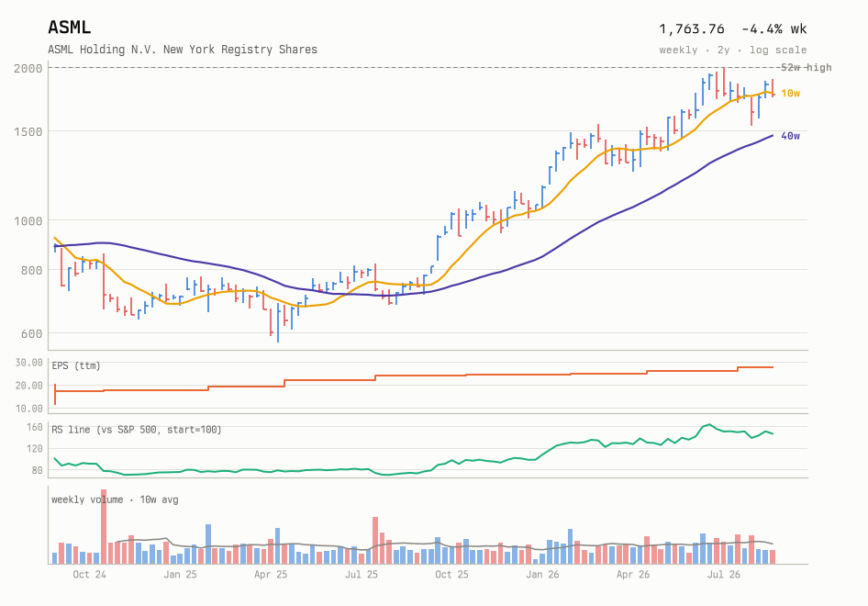Click the 'Oct 25' date axis label
The height and width of the screenshot is (606, 868).
(x=451, y=575)
